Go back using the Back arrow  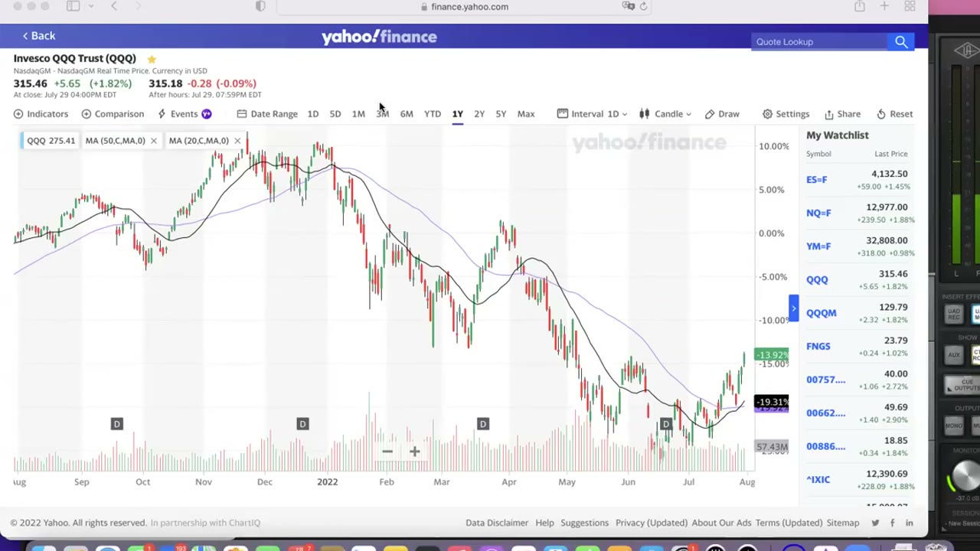(x=38, y=36)
